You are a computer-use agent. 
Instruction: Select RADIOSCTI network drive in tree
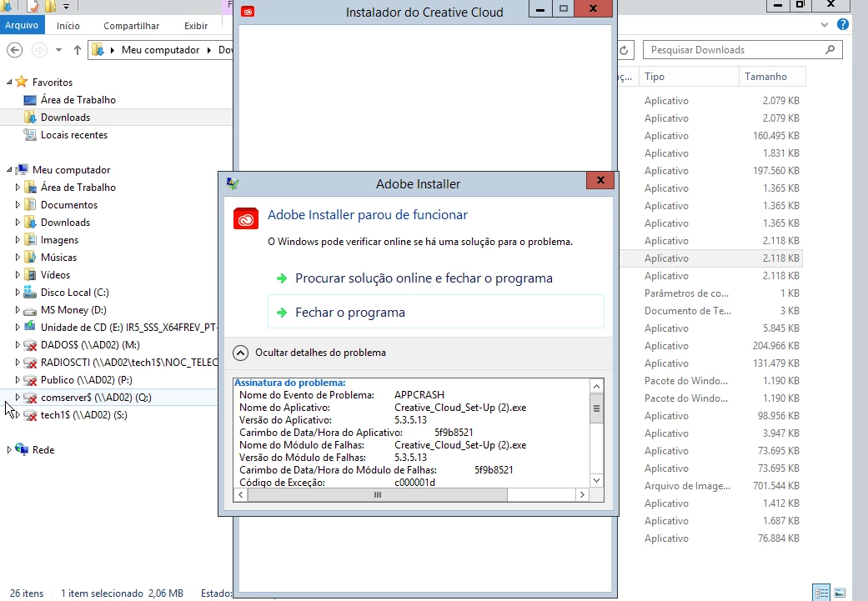coord(129,363)
